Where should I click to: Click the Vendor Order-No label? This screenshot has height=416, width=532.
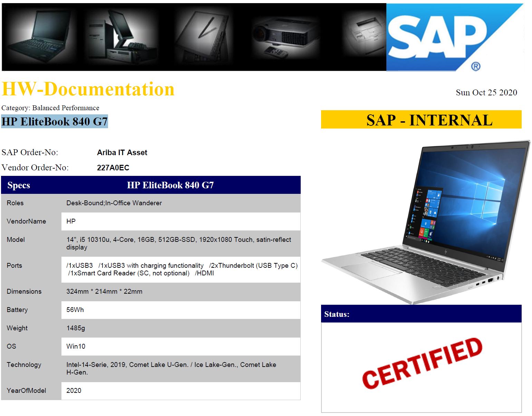point(35,168)
